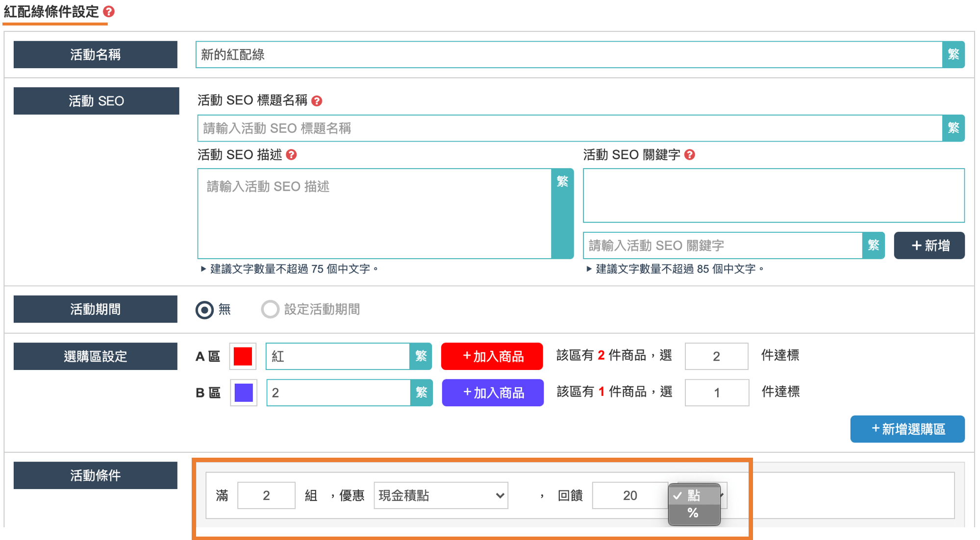Click the 活動條件 section label
The width and height of the screenshot is (980, 540).
(96, 475)
